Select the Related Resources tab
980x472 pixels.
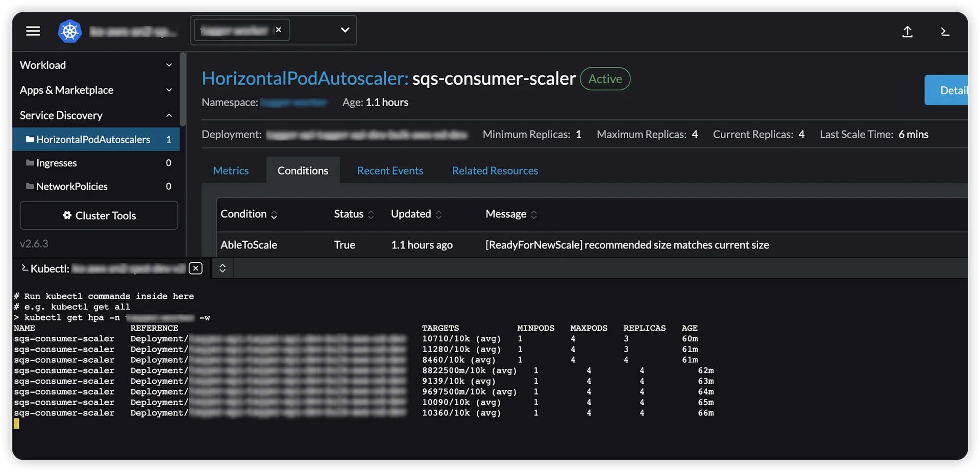pyautogui.click(x=495, y=170)
